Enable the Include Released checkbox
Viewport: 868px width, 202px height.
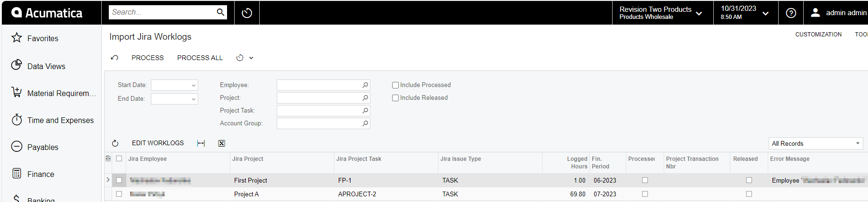395,98
